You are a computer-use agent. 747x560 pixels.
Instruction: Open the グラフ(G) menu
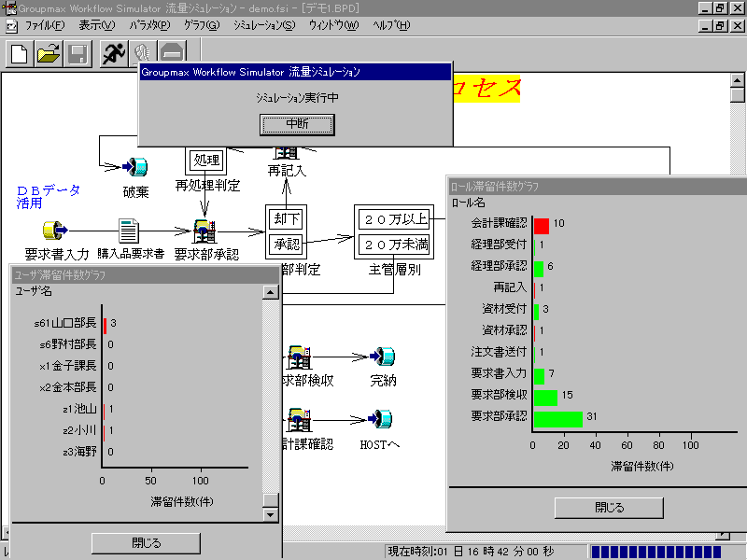[202, 25]
